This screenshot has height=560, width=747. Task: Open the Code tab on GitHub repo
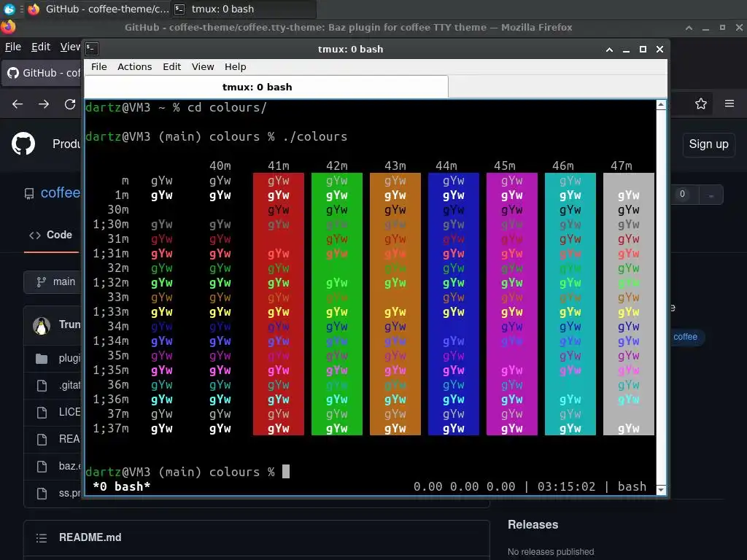click(x=52, y=235)
